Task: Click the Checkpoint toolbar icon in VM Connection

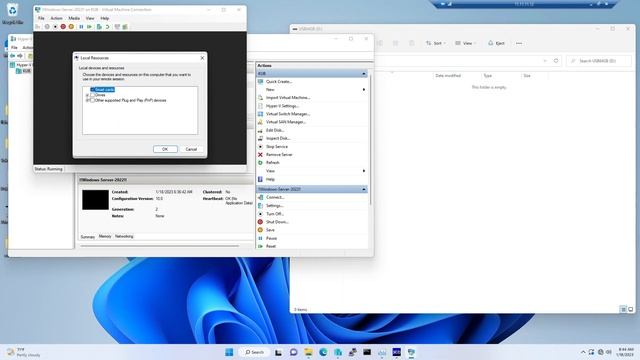Action: [99, 27]
